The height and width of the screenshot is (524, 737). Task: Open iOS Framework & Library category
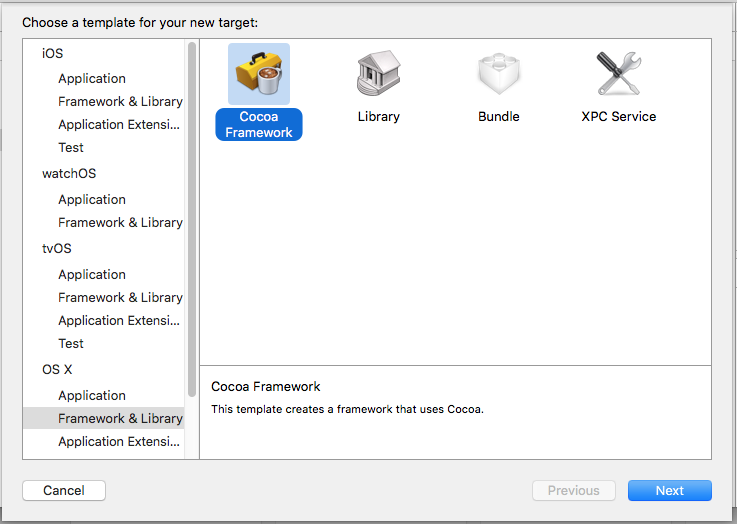point(120,101)
